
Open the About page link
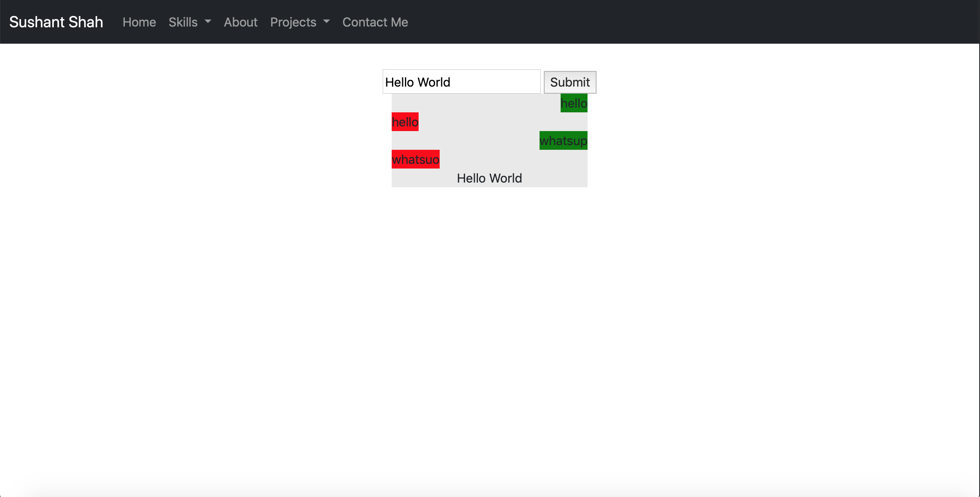pos(241,22)
